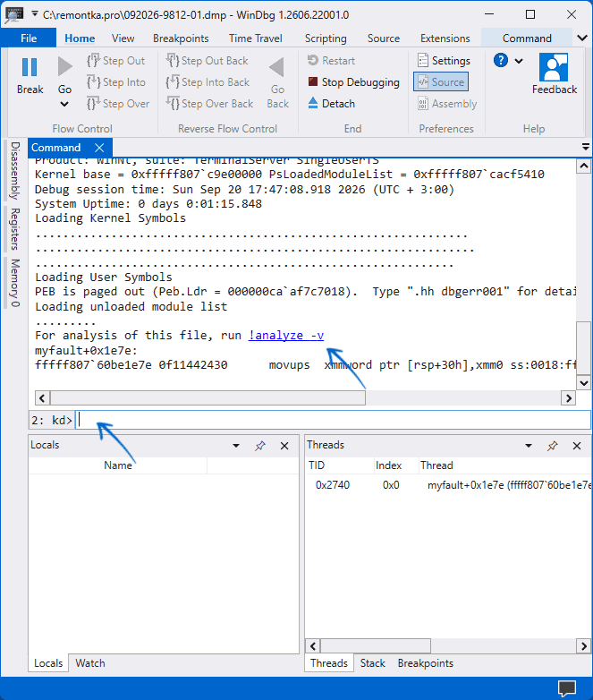Image resolution: width=593 pixels, height=700 pixels.
Task: Click the status bar feedback chat icon
Action: tap(568, 688)
